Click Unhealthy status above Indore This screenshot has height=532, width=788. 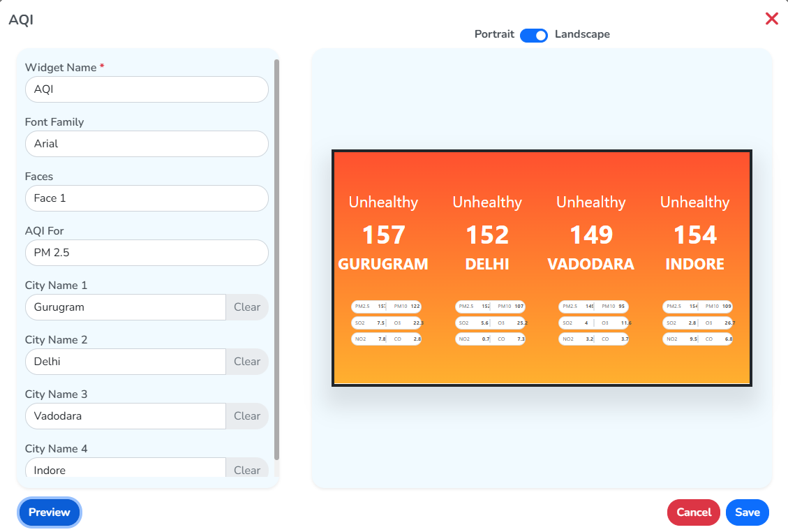point(694,202)
